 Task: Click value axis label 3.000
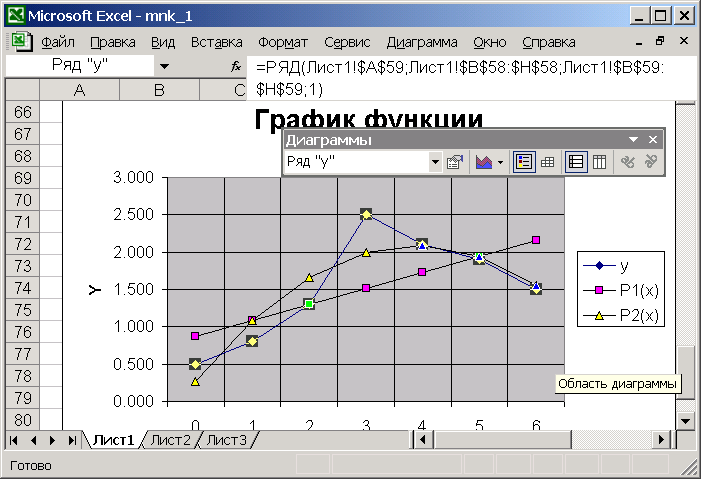[133, 178]
